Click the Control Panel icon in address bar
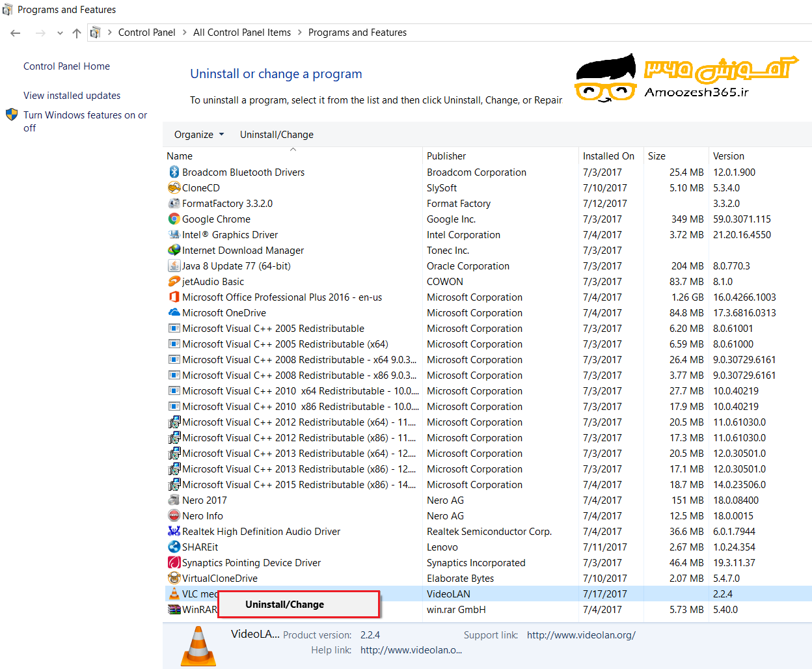This screenshot has height=669, width=812. [95, 33]
